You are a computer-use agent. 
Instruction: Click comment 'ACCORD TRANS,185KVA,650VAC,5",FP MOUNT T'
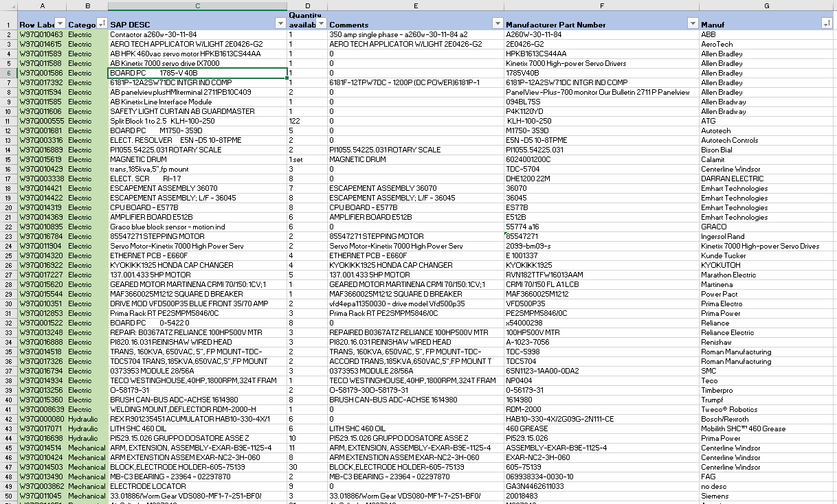tap(416, 361)
